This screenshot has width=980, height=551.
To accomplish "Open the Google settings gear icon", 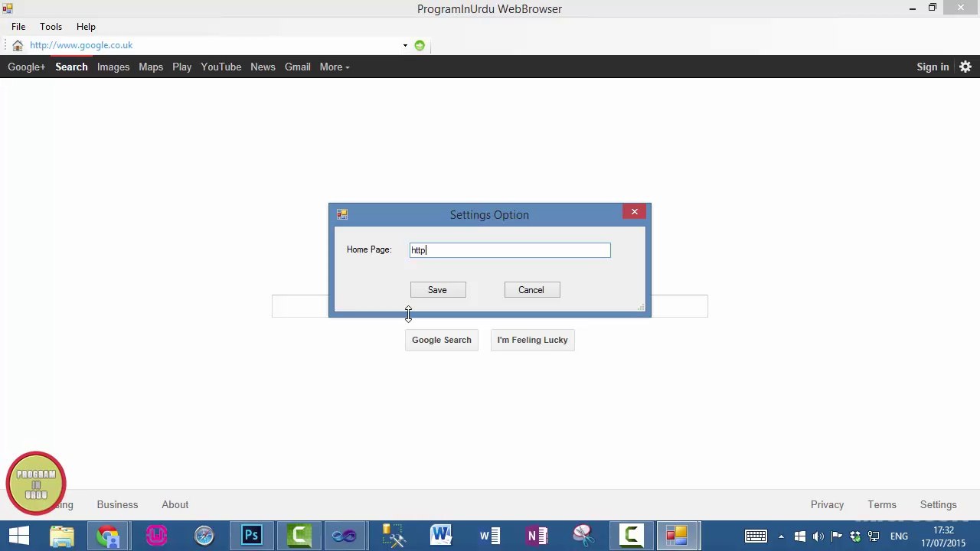I will 965,67.
